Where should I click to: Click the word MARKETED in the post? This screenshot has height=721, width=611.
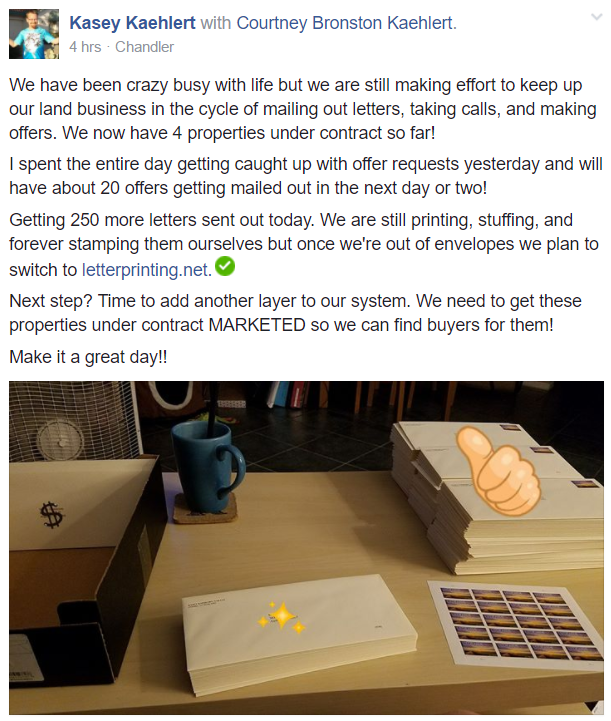[257, 325]
